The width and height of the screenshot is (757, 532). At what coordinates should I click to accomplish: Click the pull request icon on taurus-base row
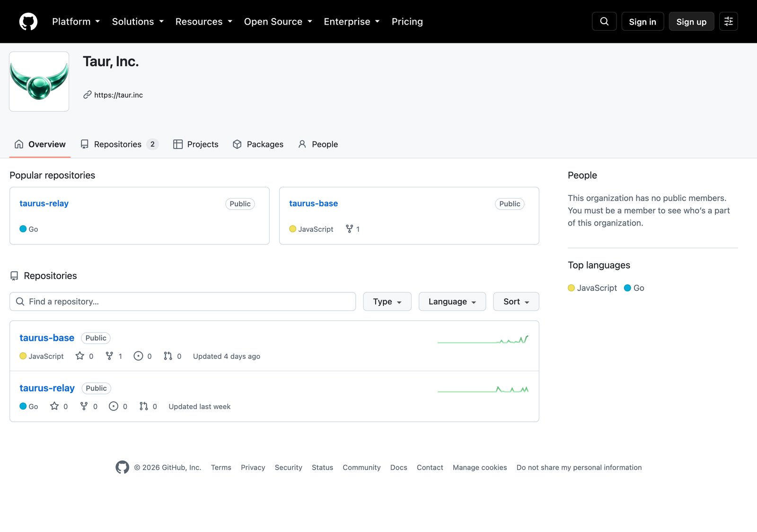pyautogui.click(x=168, y=356)
